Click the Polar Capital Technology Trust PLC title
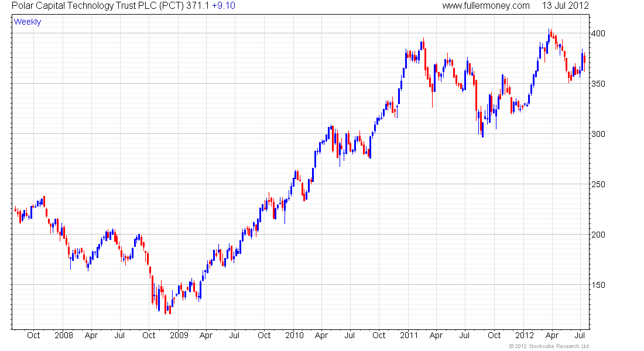 click(98, 6)
